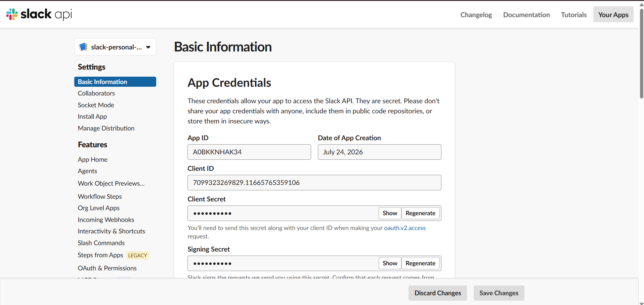Go to the Agents feature page
Viewport: 644px width, 305px height.
click(87, 171)
